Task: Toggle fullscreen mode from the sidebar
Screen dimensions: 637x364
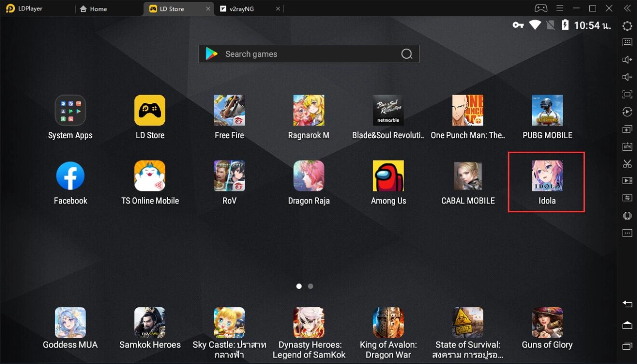Action: coord(627,94)
